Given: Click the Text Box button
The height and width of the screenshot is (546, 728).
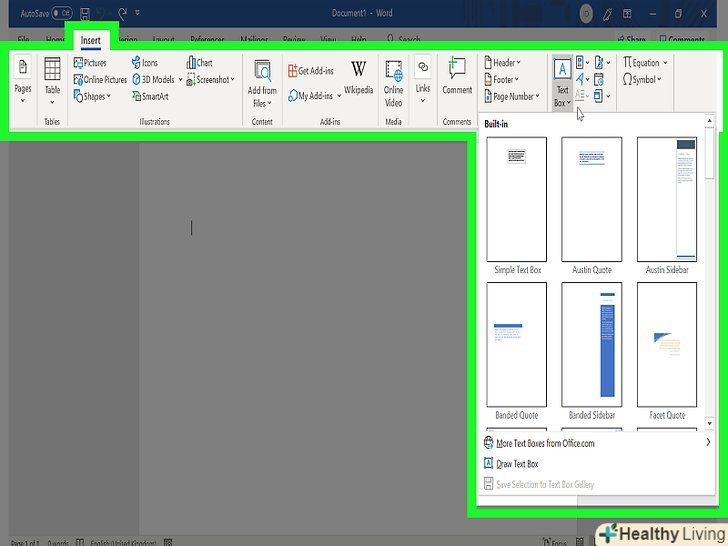Looking at the screenshot, I should coord(562,83).
